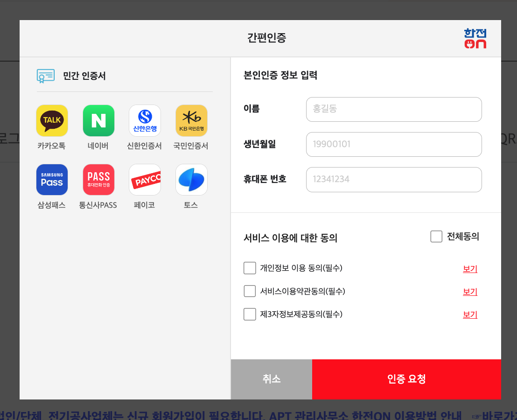The width and height of the screenshot is (517, 420).
Task: Choose Shinhan Bank certificate (신한인증서)
Action: point(145,120)
